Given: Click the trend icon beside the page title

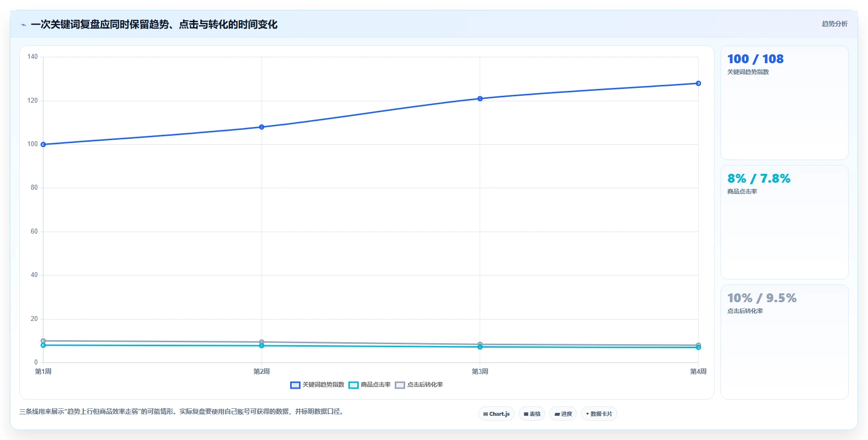Looking at the screenshot, I should click(x=23, y=25).
